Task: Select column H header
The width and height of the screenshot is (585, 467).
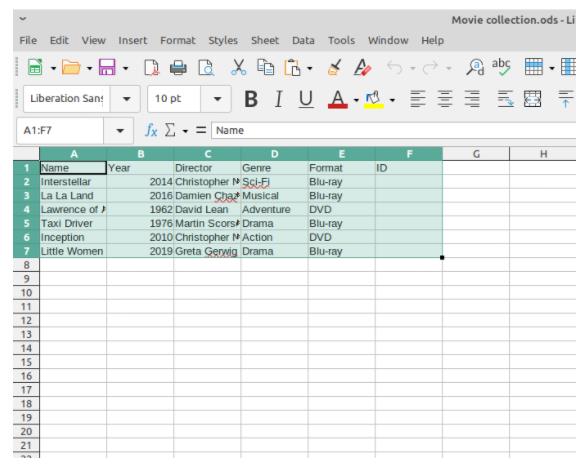Action: coord(543,154)
